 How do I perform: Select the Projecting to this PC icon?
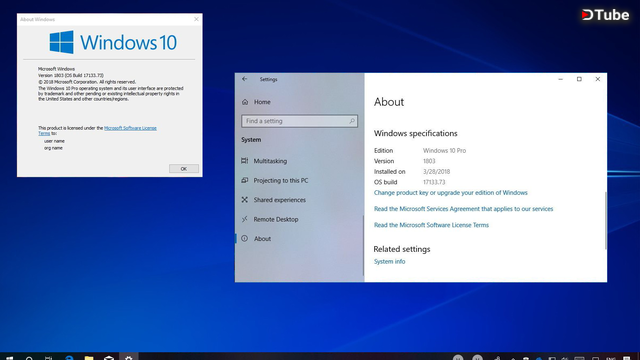tap(244, 180)
